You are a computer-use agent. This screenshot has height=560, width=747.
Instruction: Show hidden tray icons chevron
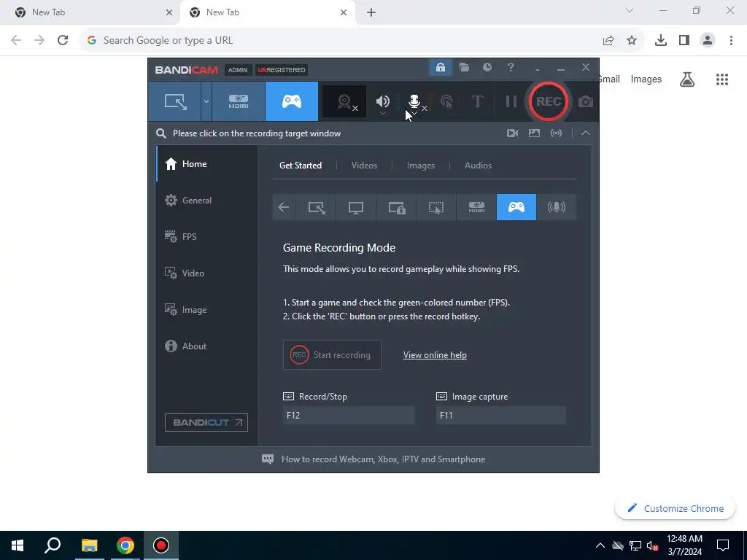coord(600,545)
